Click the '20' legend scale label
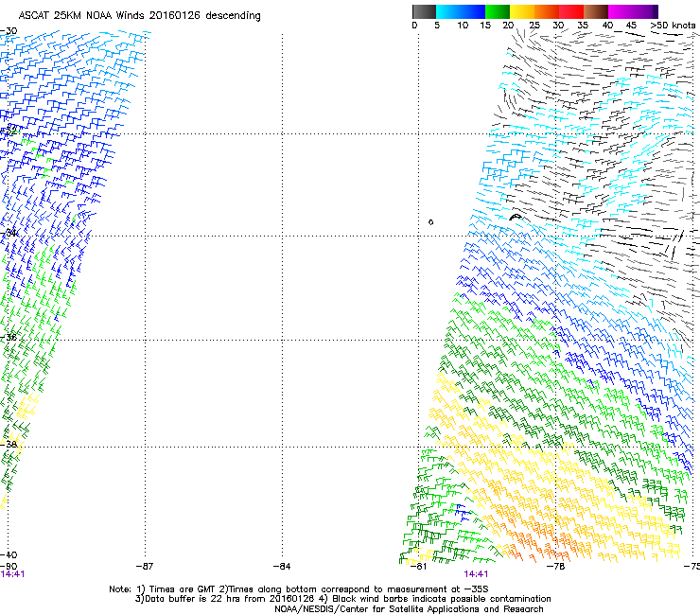Image resolution: width=700 pixels, height=615 pixels. coord(508,26)
